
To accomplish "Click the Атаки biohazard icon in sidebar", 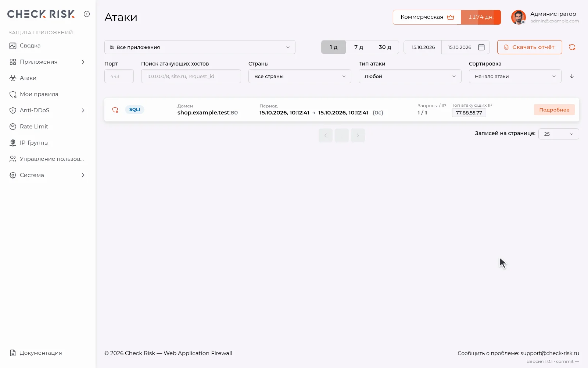I will 13,78.
